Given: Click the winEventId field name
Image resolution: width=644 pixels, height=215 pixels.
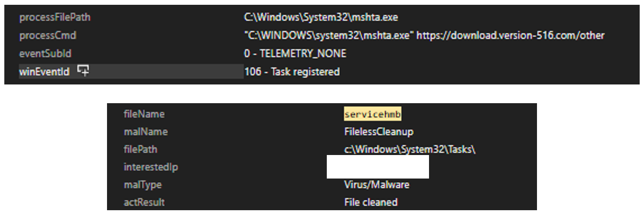Looking at the screenshot, I should pyautogui.click(x=44, y=72).
